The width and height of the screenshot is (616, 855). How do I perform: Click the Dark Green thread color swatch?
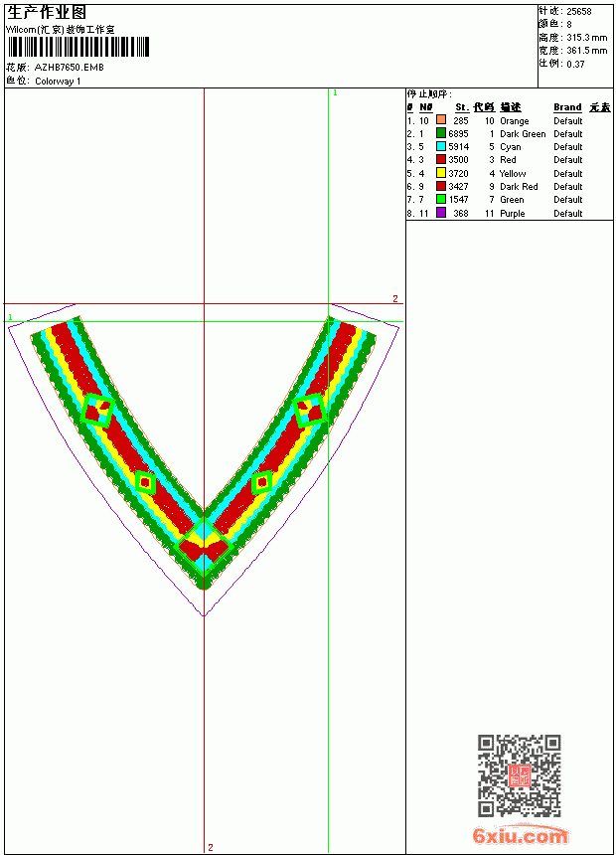point(441,133)
